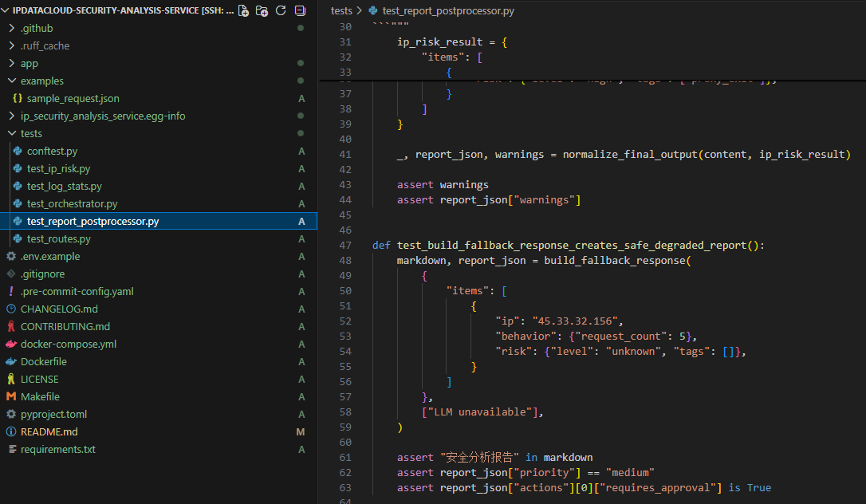This screenshot has height=504, width=866.
Task: Click "medium" string on line 62
Action: tap(630, 473)
